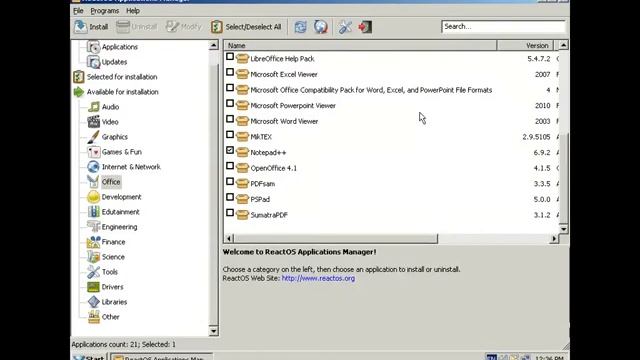Image resolution: width=640 pixels, height=360 pixels.
Task: Select Selected for installation category
Action: point(122,77)
